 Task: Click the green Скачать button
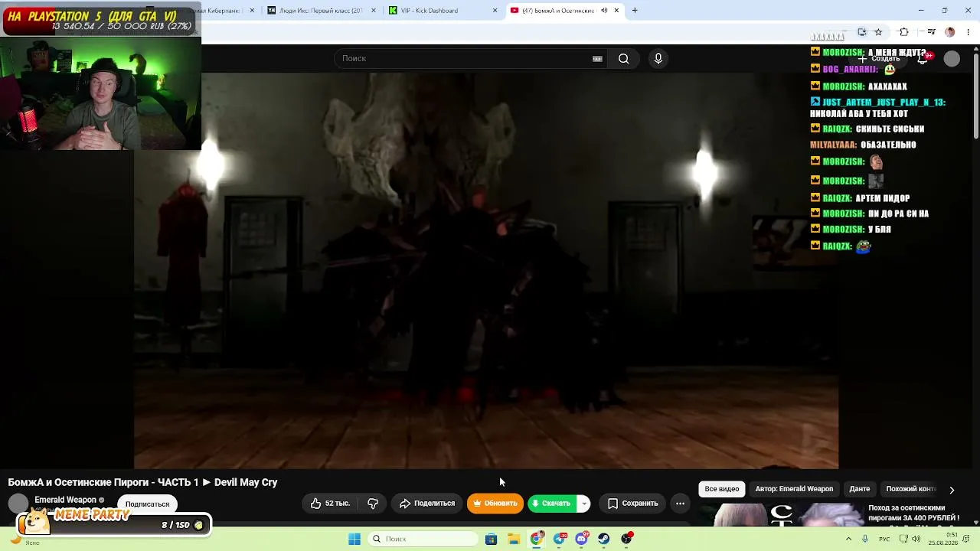pos(552,504)
